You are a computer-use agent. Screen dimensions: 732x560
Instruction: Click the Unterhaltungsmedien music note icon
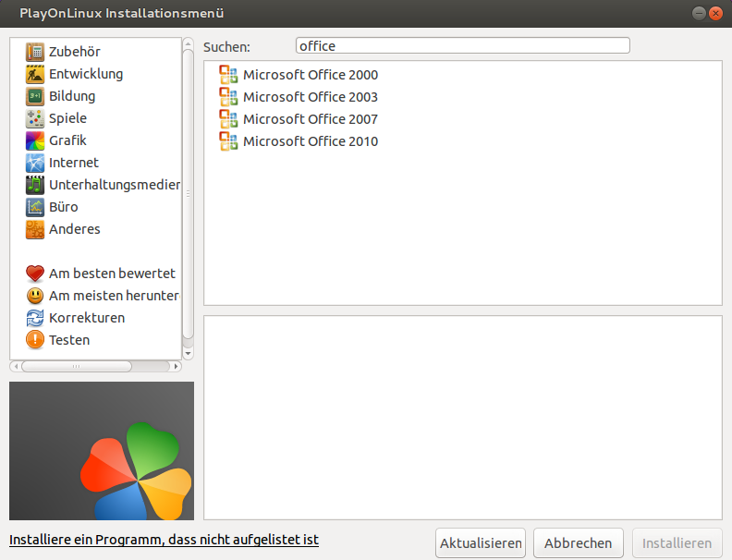[x=35, y=185]
